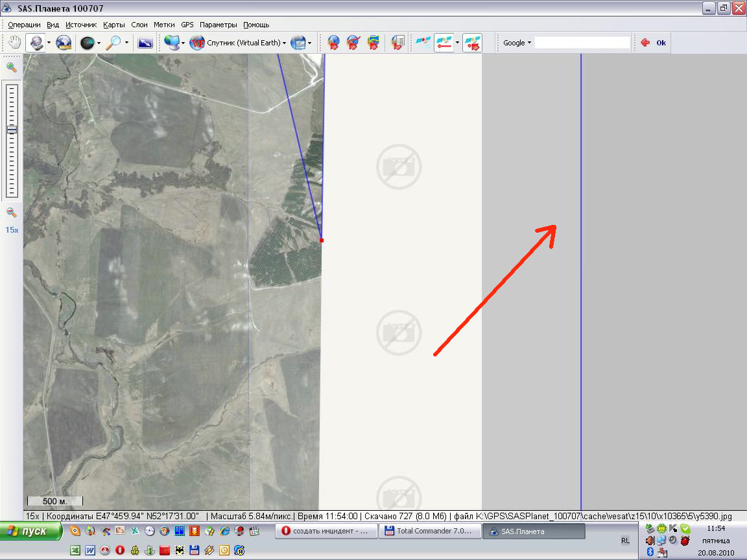Click the red arrow icon beside Ok

pos(645,43)
